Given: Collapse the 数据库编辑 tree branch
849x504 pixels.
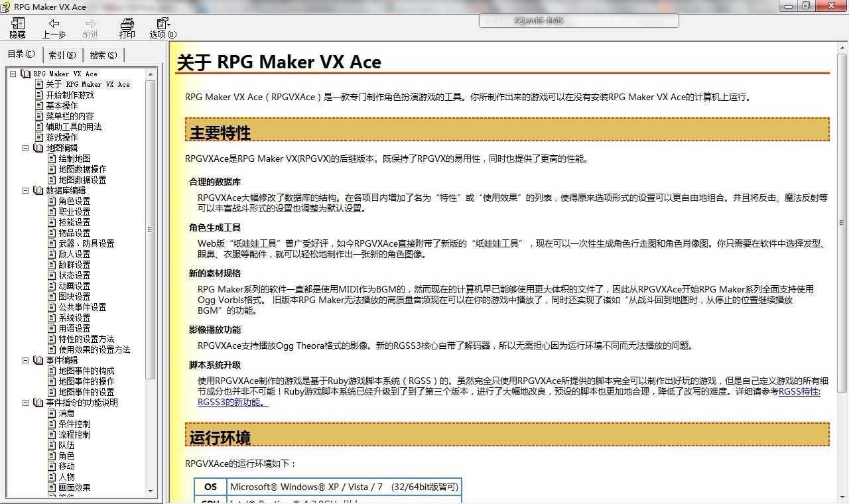Looking at the screenshot, I should pyautogui.click(x=26, y=190).
